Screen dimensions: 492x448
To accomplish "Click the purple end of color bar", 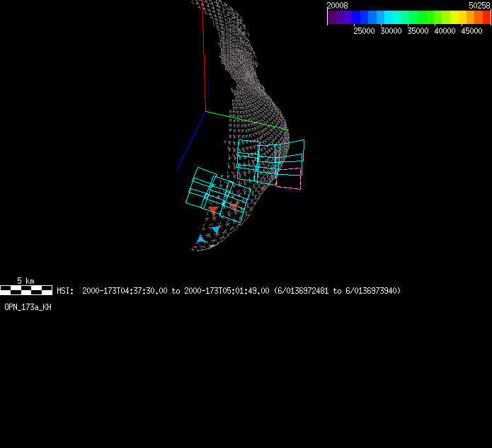I will 333,17.
